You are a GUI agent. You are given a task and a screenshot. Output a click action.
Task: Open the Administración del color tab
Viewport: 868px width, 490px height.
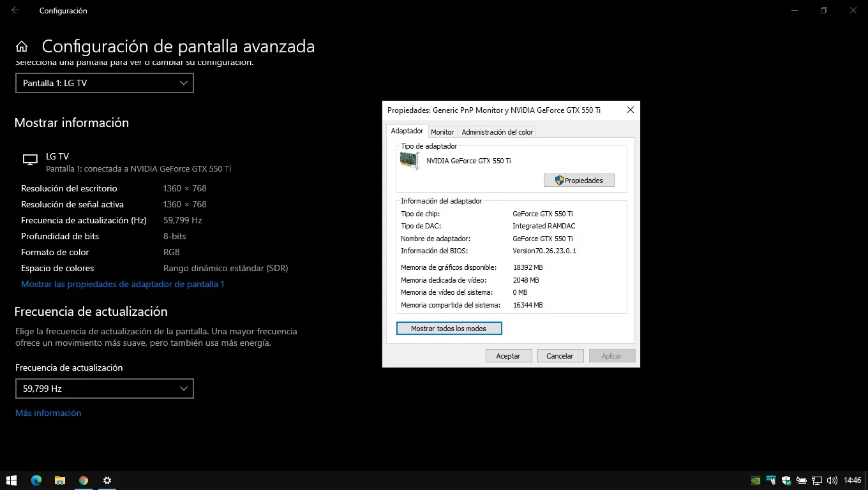[497, 132]
